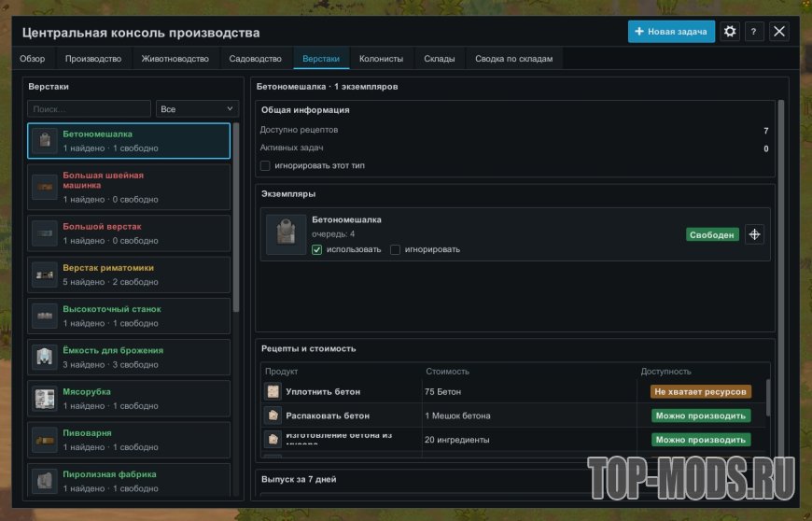Check the 'игнорировать' instance checkbox
This screenshot has width=812, height=521.
[395, 249]
